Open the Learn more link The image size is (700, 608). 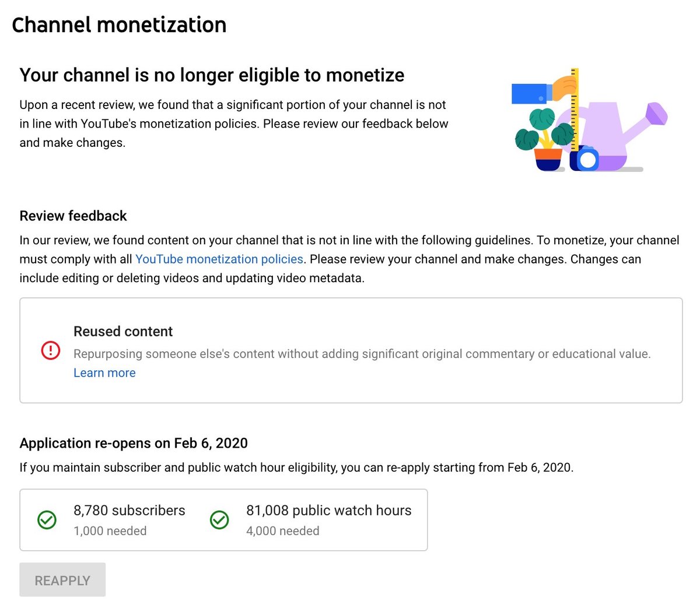tap(104, 372)
